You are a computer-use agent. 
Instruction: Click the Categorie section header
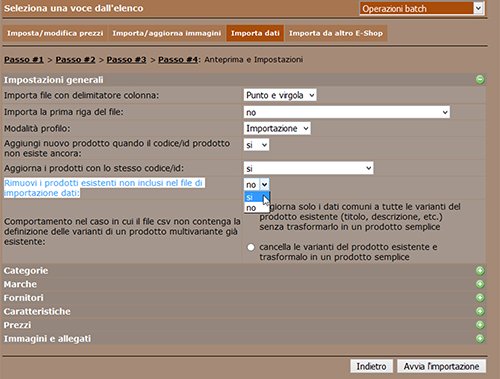point(26,271)
